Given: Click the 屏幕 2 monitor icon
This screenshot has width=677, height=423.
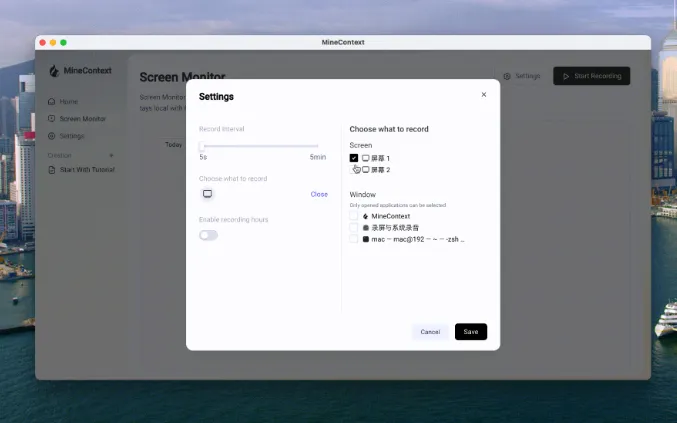Looking at the screenshot, I should 366,170.
